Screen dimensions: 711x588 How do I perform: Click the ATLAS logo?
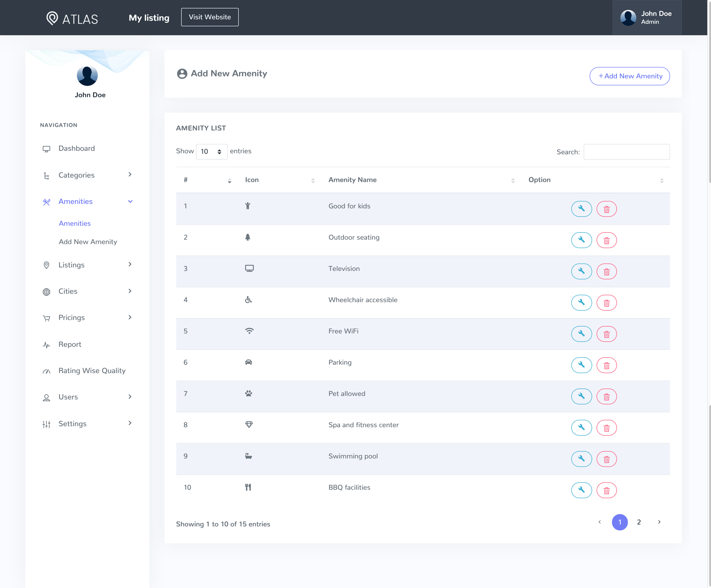[72, 18]
